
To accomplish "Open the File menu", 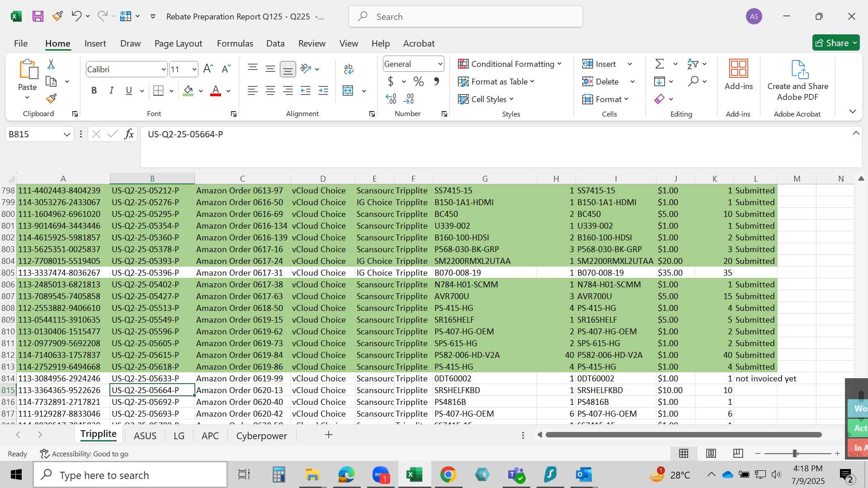I will (21, 43).
